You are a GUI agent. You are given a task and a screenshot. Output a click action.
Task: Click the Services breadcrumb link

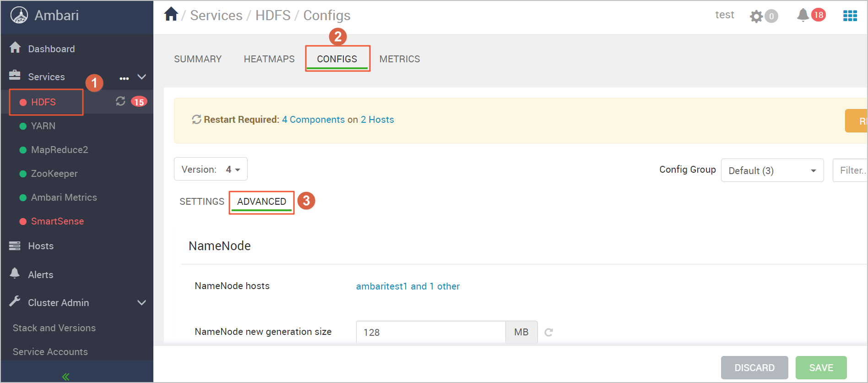tap(216, 15)
